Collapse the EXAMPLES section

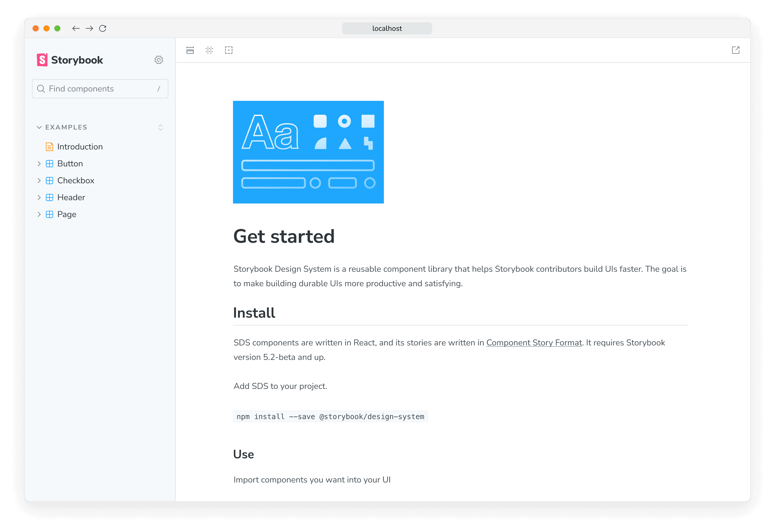39,127
